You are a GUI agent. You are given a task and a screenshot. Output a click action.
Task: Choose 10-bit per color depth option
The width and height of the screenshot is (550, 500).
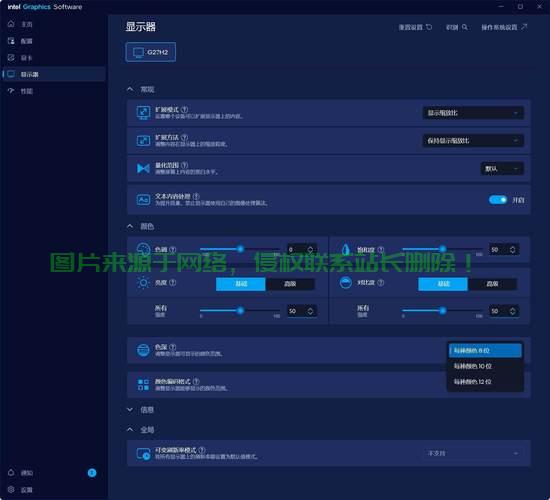pos(485,366)
